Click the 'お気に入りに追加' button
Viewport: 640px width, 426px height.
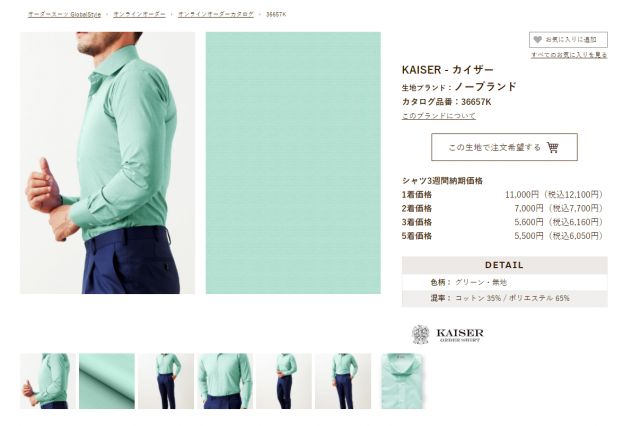point(568,40)
